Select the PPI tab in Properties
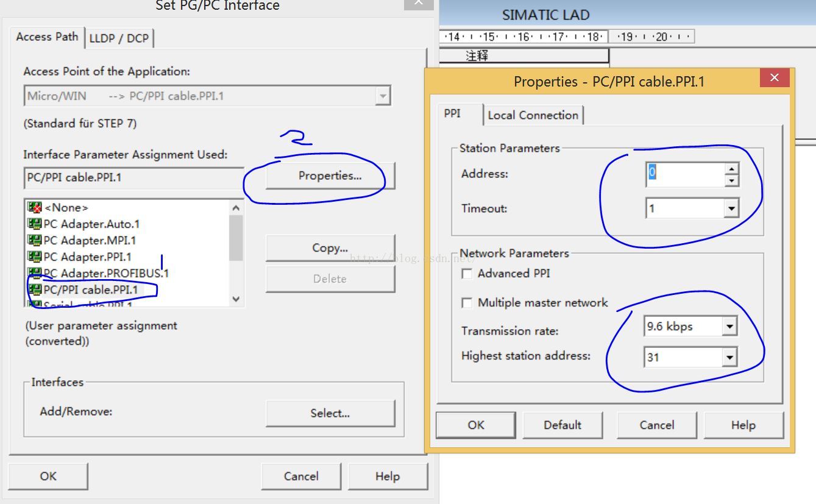 coord(452,113)
